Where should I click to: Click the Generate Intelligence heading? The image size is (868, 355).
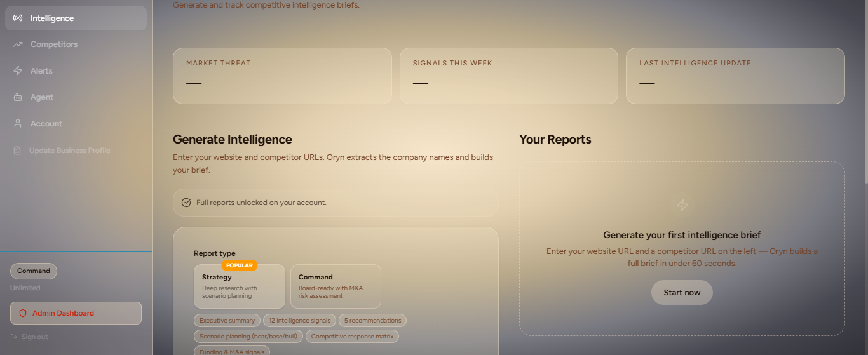click(x=233, y=140)
